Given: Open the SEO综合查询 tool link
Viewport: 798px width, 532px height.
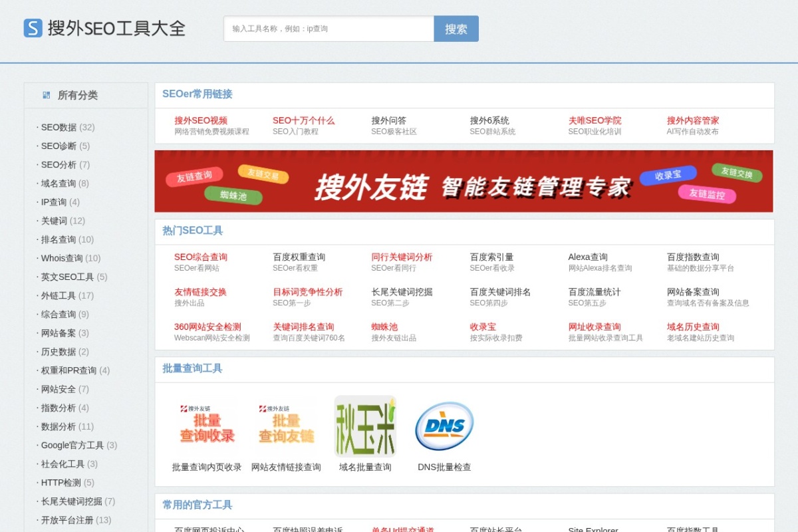Looking at the screenshot, I should pos(201,257).
